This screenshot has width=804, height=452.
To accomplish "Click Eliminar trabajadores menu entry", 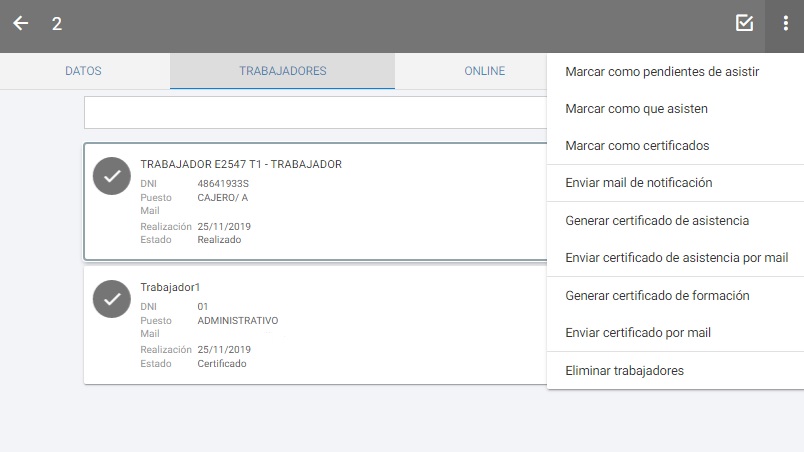I will point(624,370).
